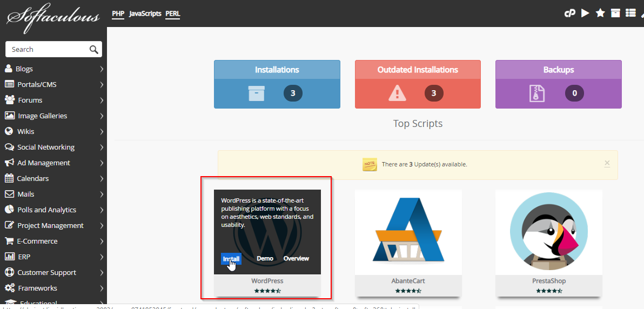The image size is (644, 309).
Task: Open cPanel via the cP icon
Action: (569, 14)
